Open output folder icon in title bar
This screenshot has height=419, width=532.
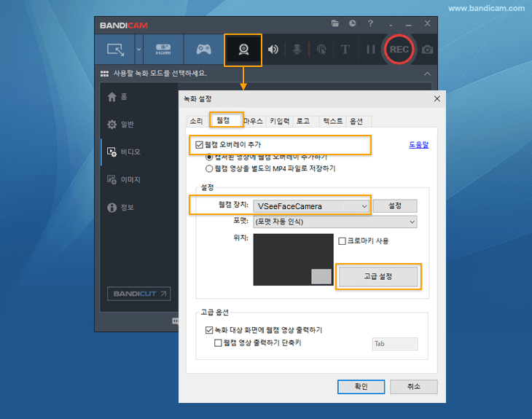335,23
